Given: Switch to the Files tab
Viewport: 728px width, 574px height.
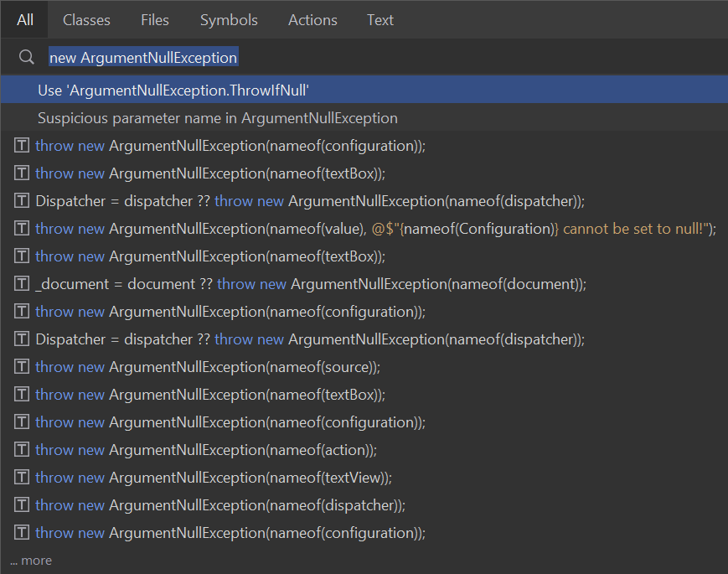Looking at the screenshot, I should point(154,20).
